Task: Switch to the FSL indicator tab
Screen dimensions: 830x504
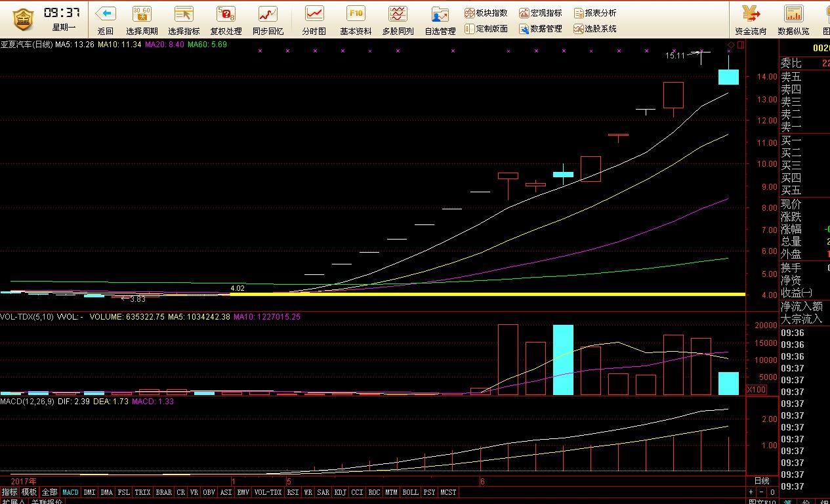Action: point(123,492)
